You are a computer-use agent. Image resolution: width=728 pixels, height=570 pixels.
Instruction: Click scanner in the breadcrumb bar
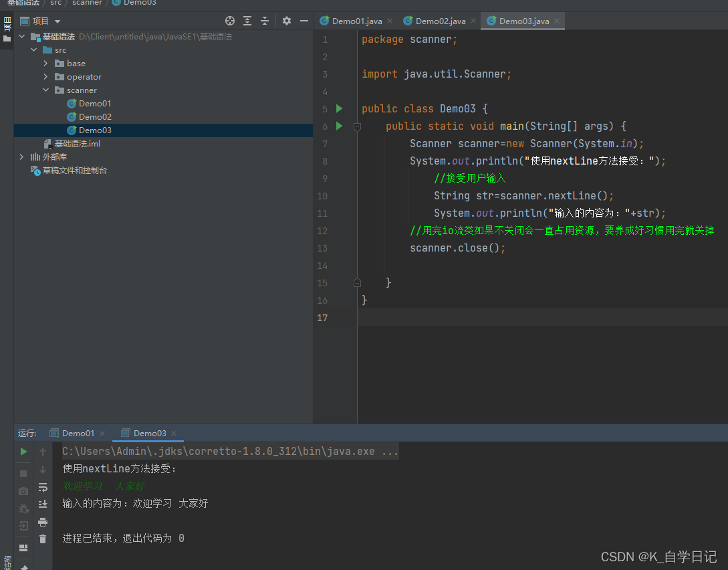[87, 3]
